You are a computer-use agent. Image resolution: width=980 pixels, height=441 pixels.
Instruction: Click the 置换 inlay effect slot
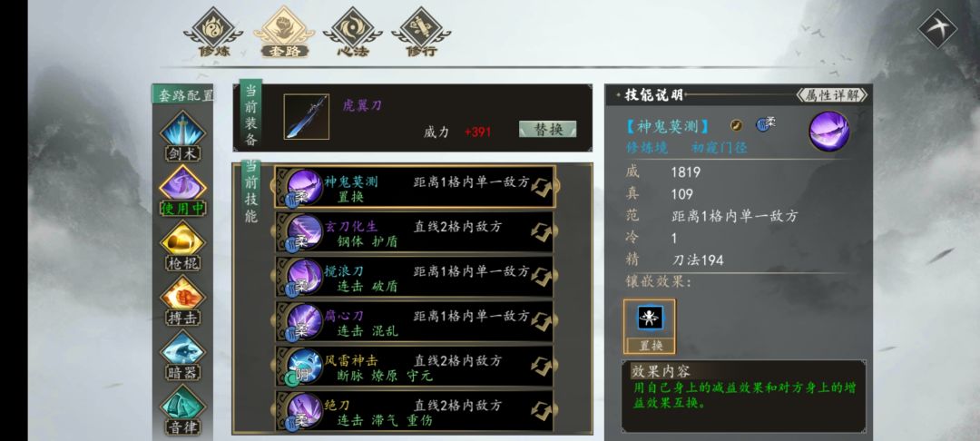(x=650, y=326)
